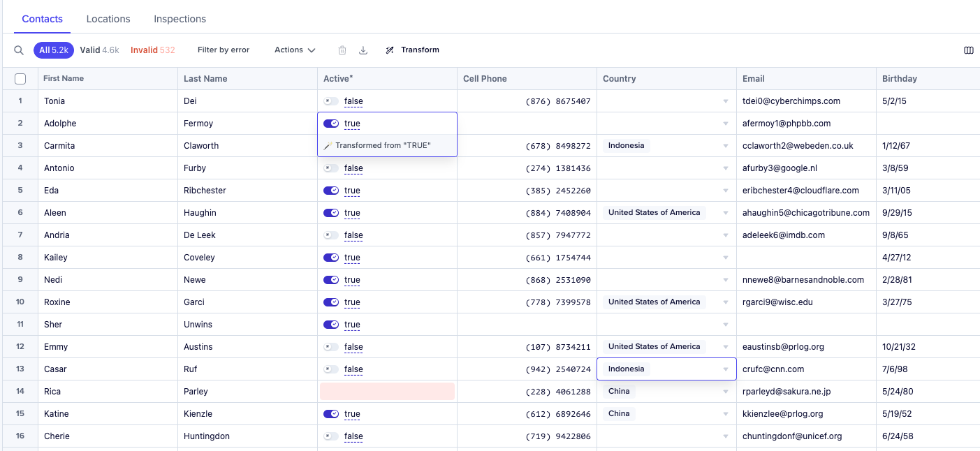Viewport: 980px width, 451px height.
Task: Click Filter by error button
Action: [x=224, y=50]
